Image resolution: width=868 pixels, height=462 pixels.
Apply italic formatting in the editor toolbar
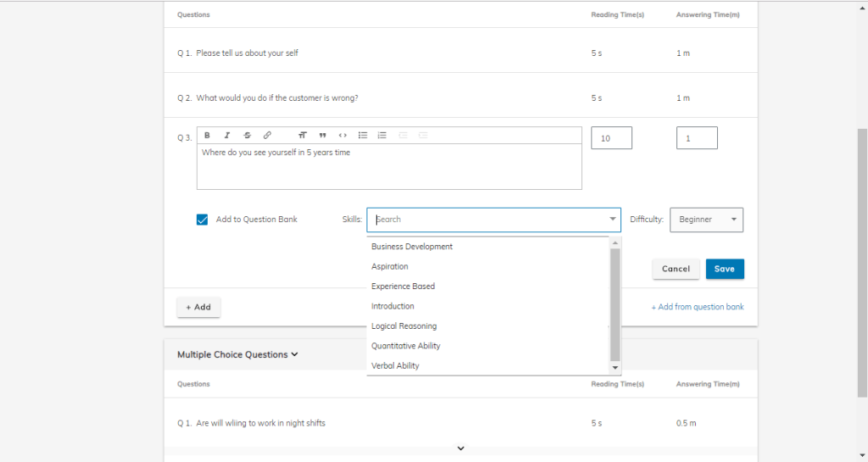click(x=227, y=136)
